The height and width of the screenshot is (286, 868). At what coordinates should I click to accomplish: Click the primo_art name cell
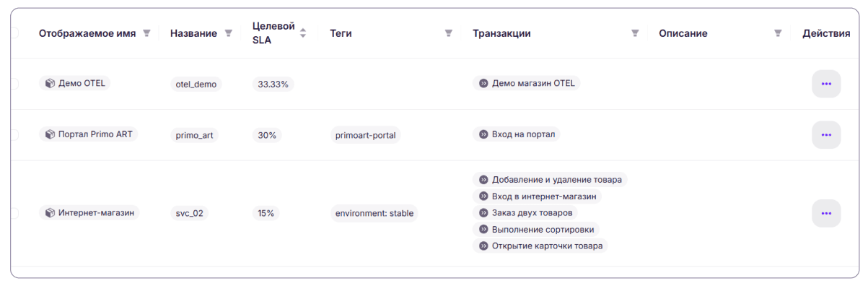tap(194, 135)
